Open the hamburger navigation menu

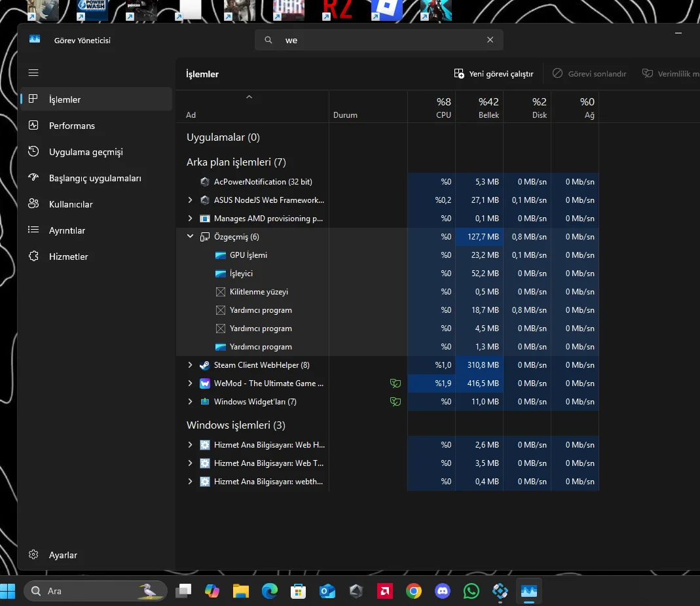click(x=33, y=73)
